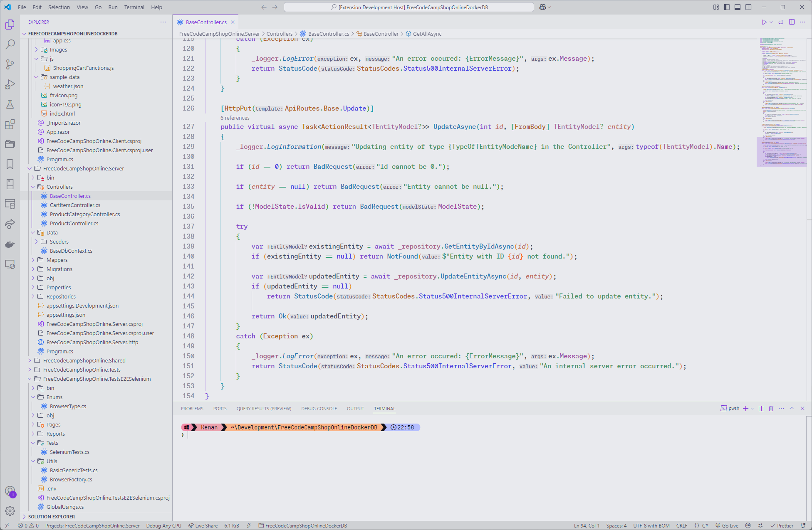Toggle Primary Side Bar visibility
The image size is (812, 530).
click(727, 7)
